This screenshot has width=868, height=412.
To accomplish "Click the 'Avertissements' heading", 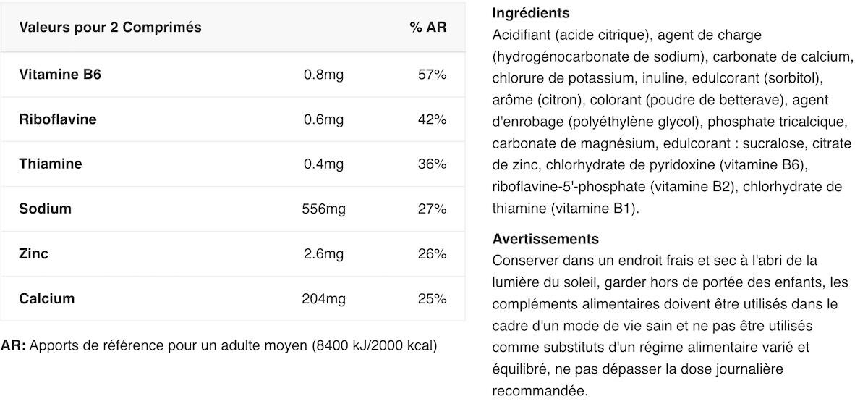I will 545,239.
